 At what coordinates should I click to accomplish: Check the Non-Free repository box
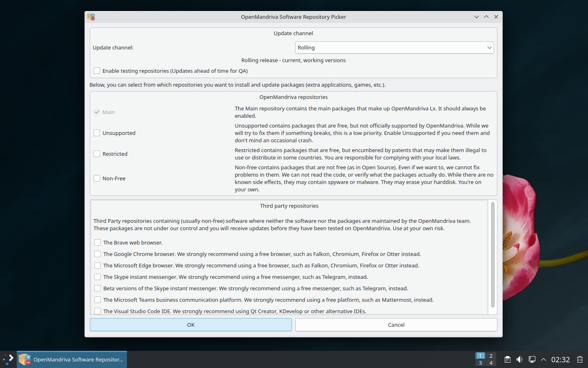tap(97, 178)
